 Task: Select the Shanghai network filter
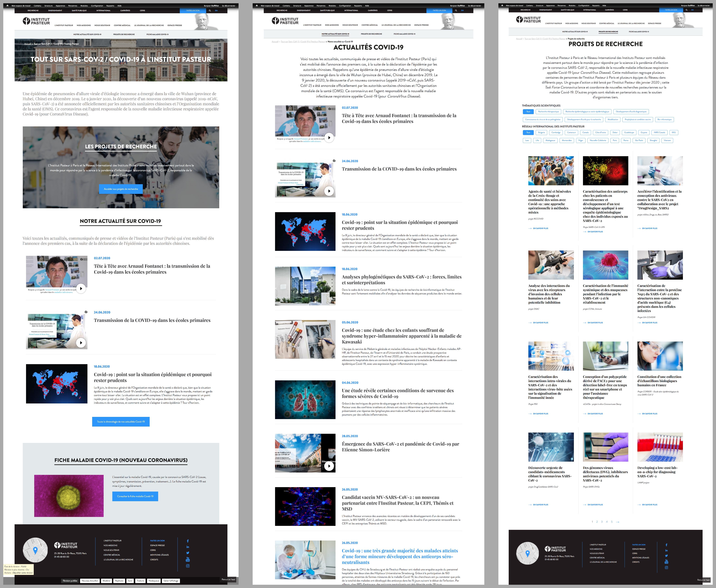tap(653, 140)
